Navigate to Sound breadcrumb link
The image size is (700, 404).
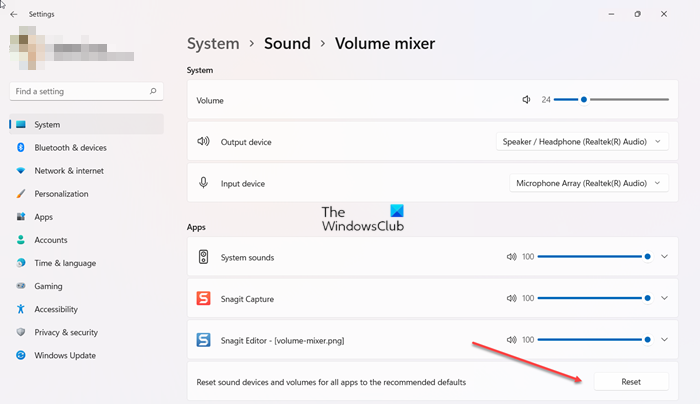pyautogui.click(x=287, y=43)
